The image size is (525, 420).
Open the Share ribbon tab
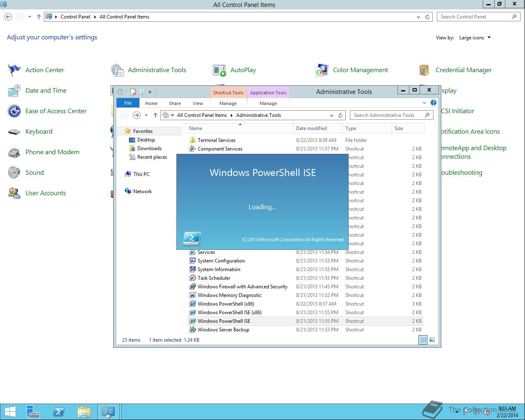click(x=175, y=103)
